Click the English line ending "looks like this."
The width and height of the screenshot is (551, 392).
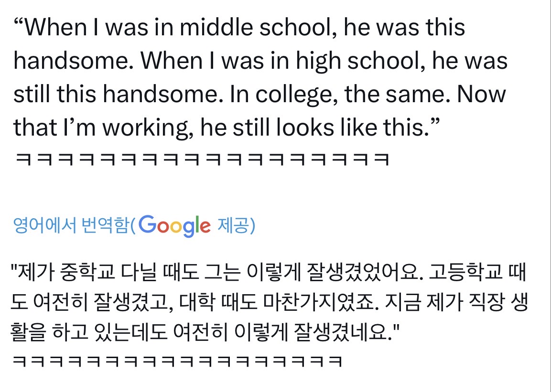pos(224,128)
